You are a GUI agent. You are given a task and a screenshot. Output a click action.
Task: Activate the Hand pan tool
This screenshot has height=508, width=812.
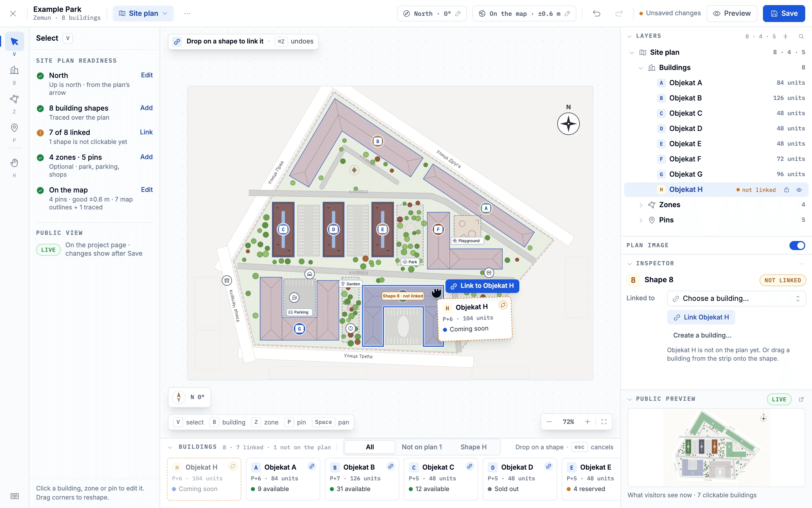(x=14, y=163)
